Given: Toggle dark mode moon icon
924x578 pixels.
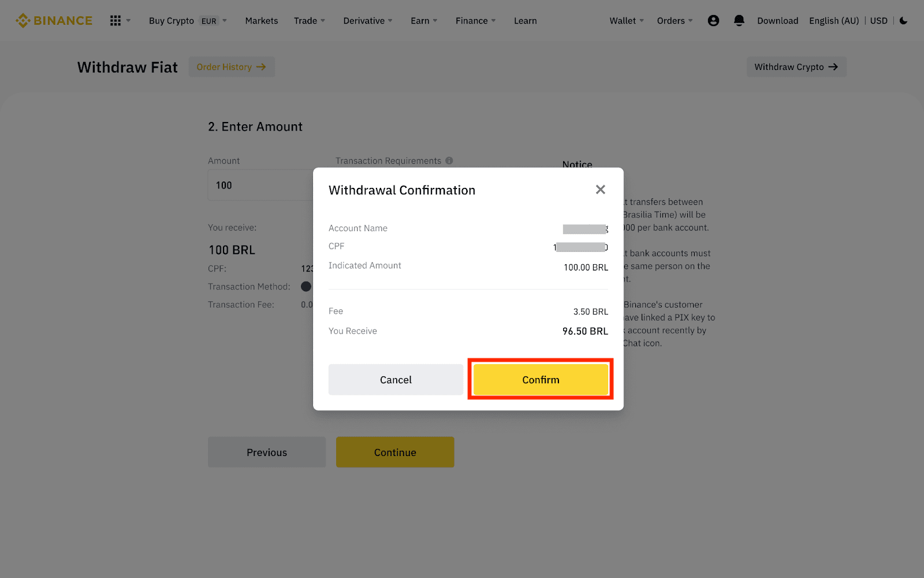Looking at the screenshot, I should point(904,21).
